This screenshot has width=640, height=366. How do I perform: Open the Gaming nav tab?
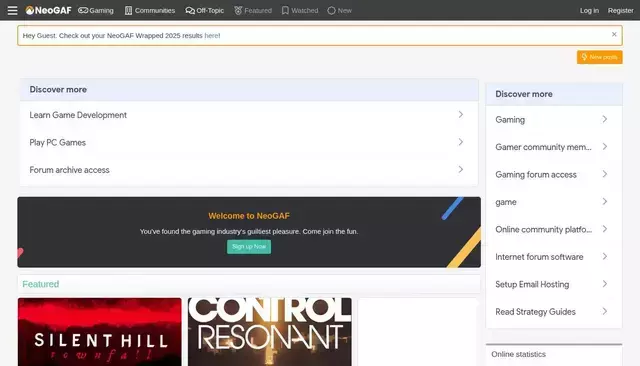click(x=96, y=10)
